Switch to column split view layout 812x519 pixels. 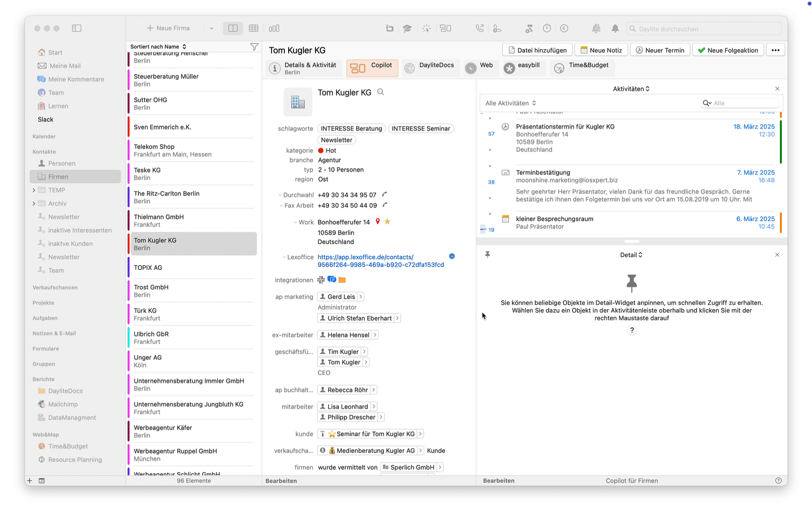coord(233,28)
